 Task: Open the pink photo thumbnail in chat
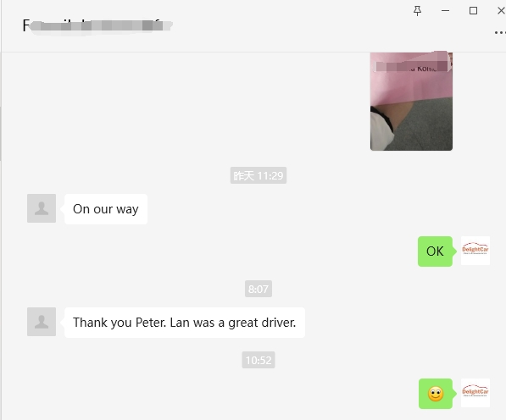[411, 101]
